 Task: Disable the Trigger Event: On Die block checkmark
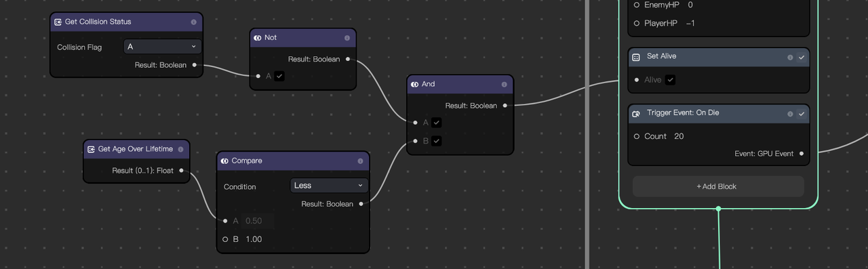[x=802, y=113]
